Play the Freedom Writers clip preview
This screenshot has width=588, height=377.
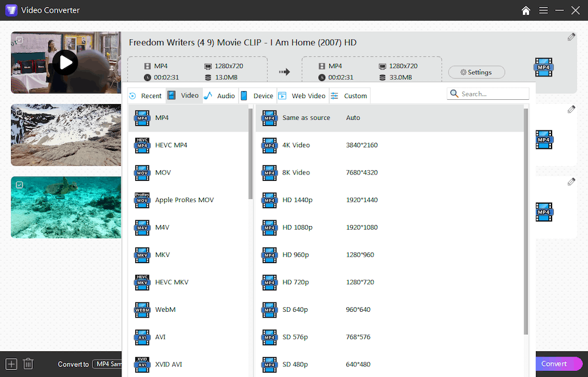click(65, 62)
